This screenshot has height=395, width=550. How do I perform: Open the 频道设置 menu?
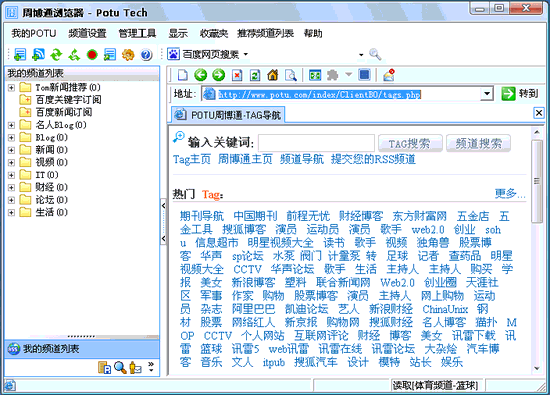pos(87,33)
